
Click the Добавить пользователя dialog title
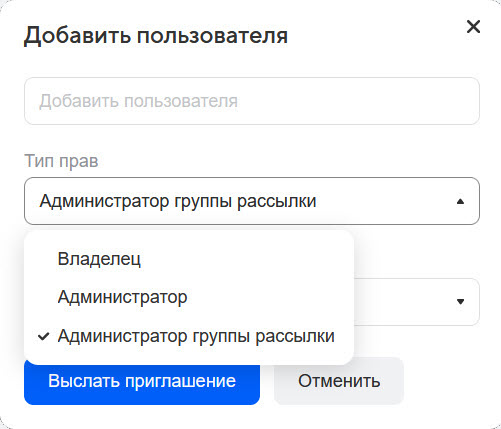point(156,35)
